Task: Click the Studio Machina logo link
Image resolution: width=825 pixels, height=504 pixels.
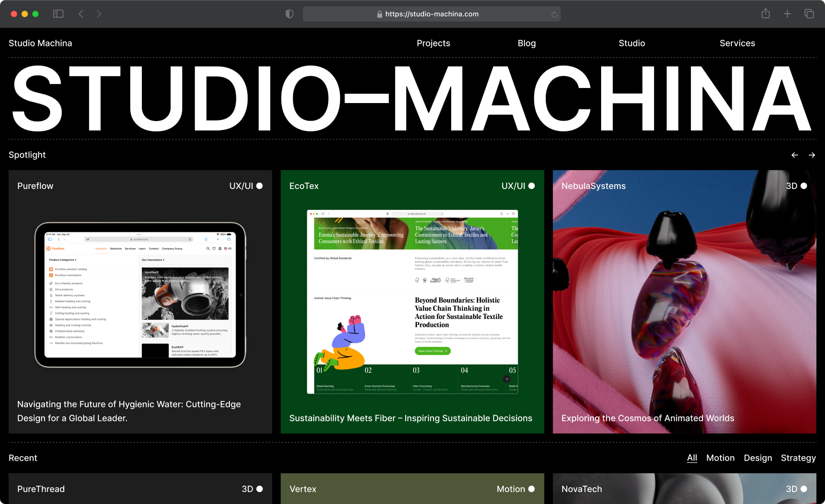Action: 41,43
